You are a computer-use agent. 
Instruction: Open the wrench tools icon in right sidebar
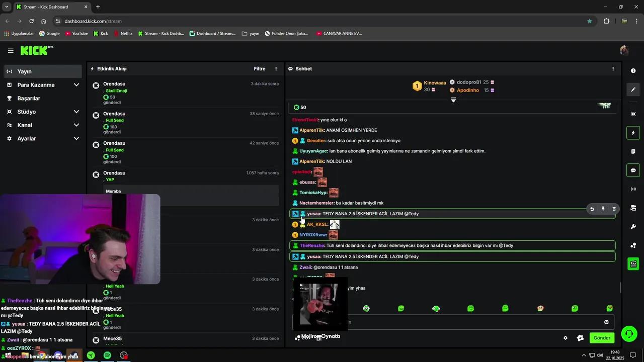coord(633,227)
